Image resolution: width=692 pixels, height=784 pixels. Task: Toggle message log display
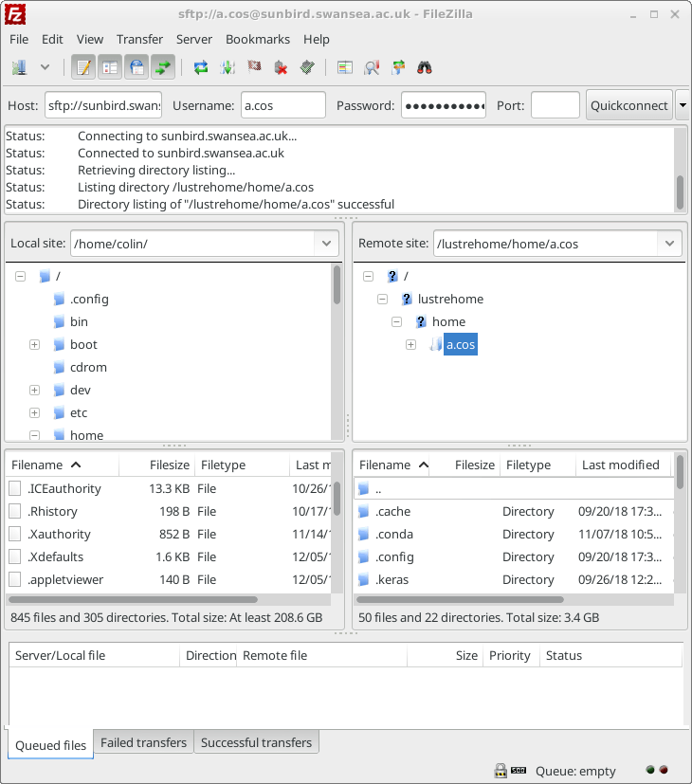point(83,67)
